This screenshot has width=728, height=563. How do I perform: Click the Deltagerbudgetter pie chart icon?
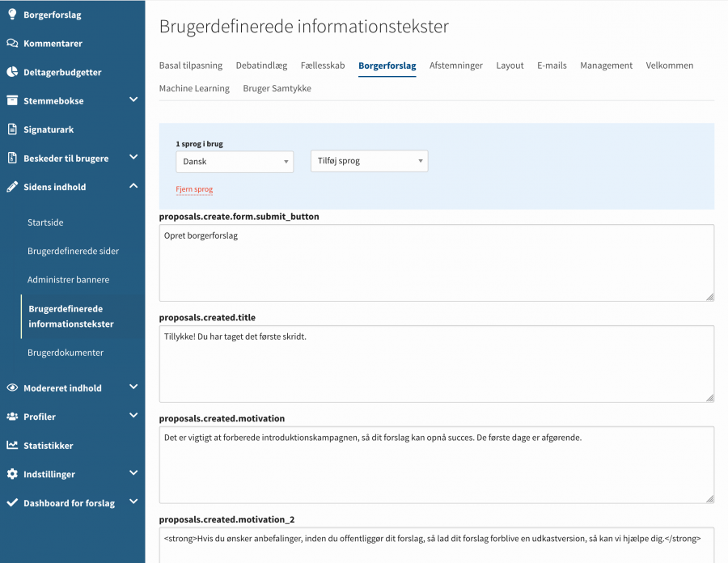click(11, 71)
